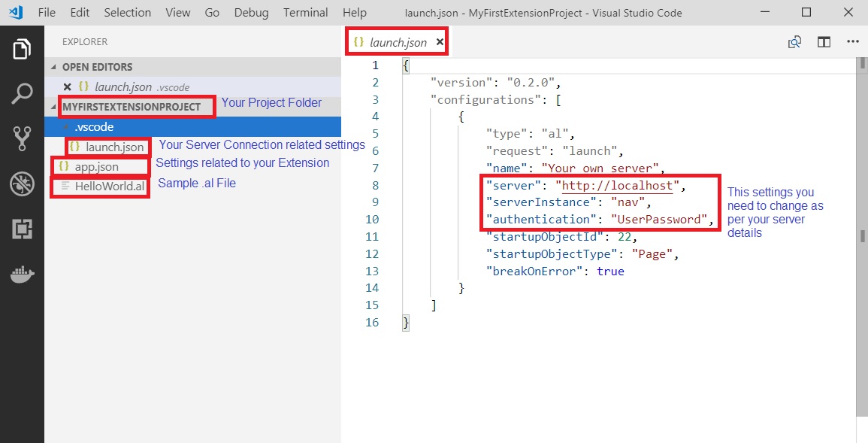The width and height of the screenshot is (868, 443).
Task: Open the Search view in activity bar
Action: click(x=22, y=94)
